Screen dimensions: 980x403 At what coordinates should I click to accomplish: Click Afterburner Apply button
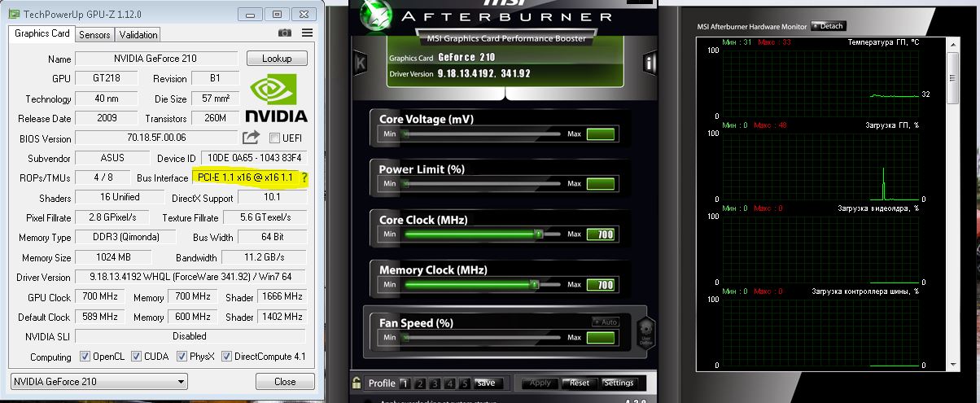(x=540, y=383)
